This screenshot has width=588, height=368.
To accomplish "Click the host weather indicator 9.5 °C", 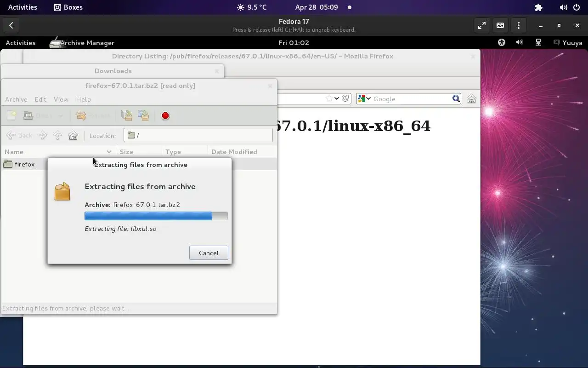I will pyautogui.click(x=252, y=7).
